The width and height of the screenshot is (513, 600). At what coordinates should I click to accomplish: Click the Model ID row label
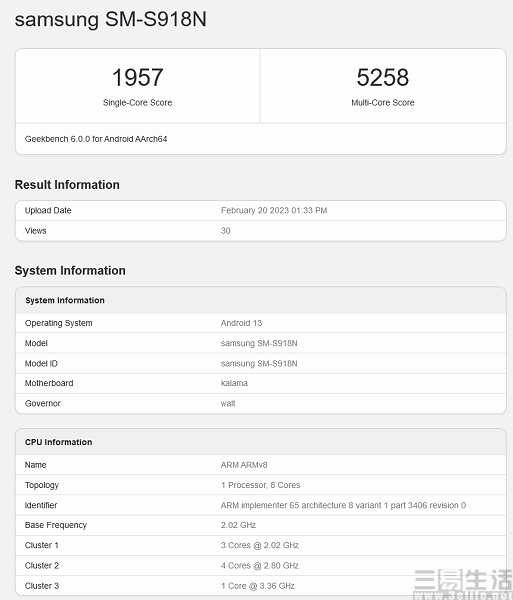coord(41,364)
